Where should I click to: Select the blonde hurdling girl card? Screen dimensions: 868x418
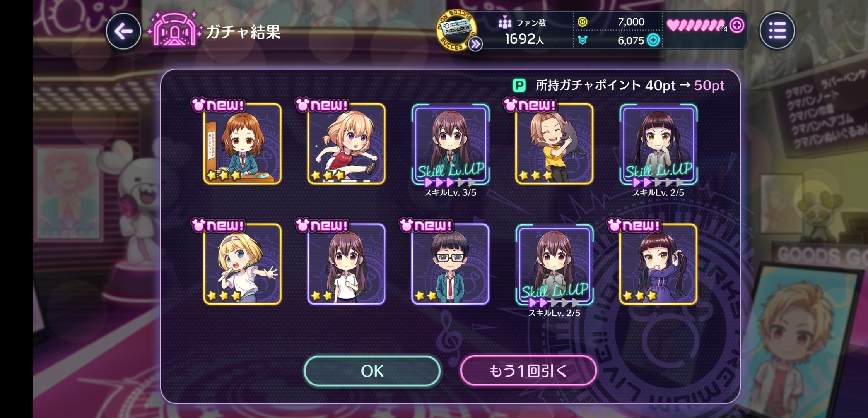(x=346, y=144)
